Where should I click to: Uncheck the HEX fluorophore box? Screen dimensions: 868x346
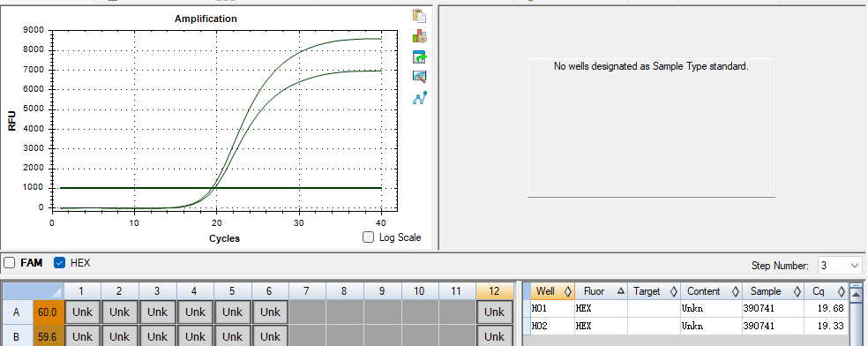tap(59, 263)
